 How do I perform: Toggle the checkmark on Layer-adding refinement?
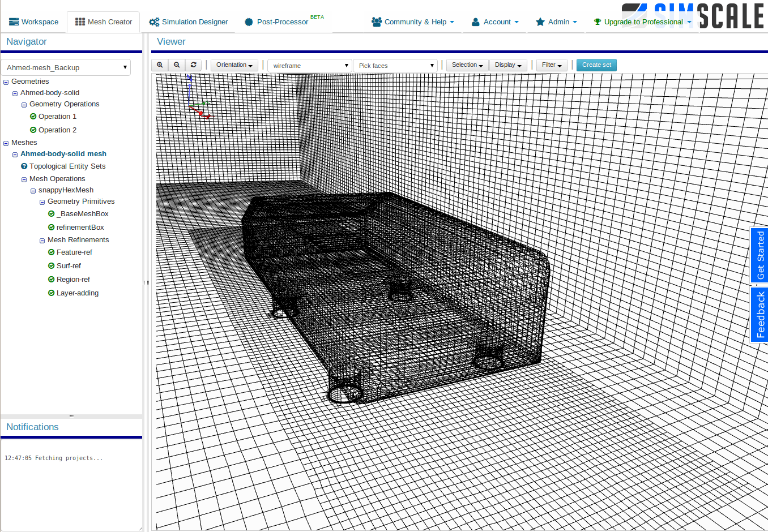click(50, 293)
